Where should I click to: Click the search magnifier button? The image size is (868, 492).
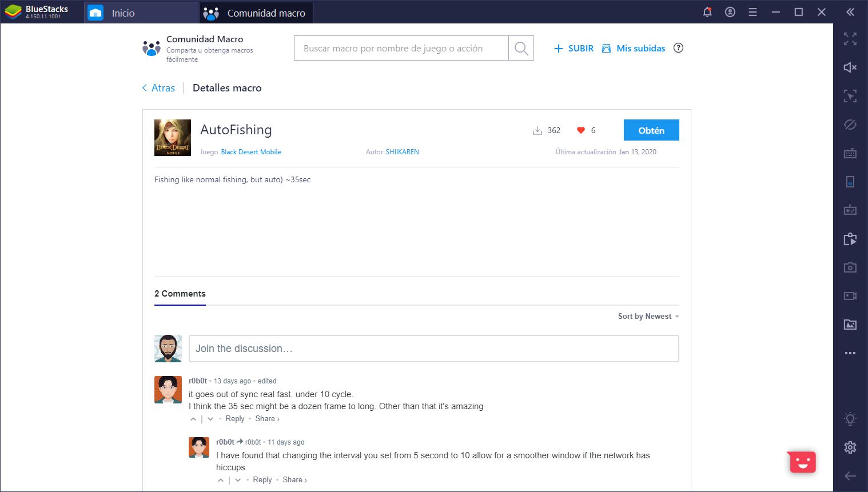coord(521,49)
